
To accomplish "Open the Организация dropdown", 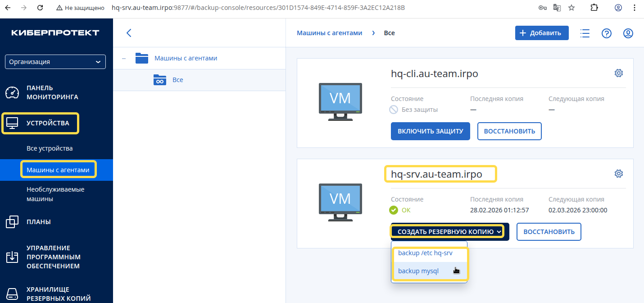I will click(55, 62).
